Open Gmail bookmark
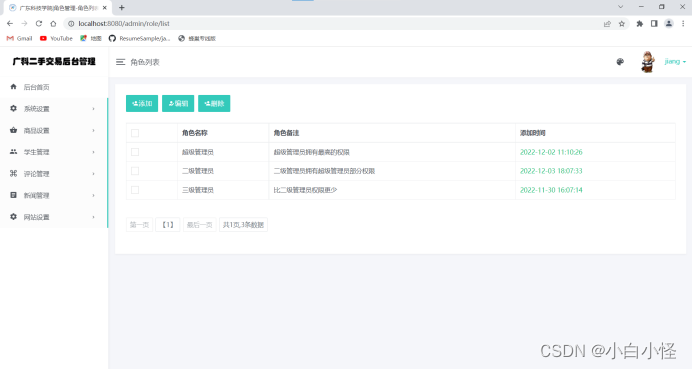Image resolution: width=692 pixels, height=369 pixels. point(19,38)
